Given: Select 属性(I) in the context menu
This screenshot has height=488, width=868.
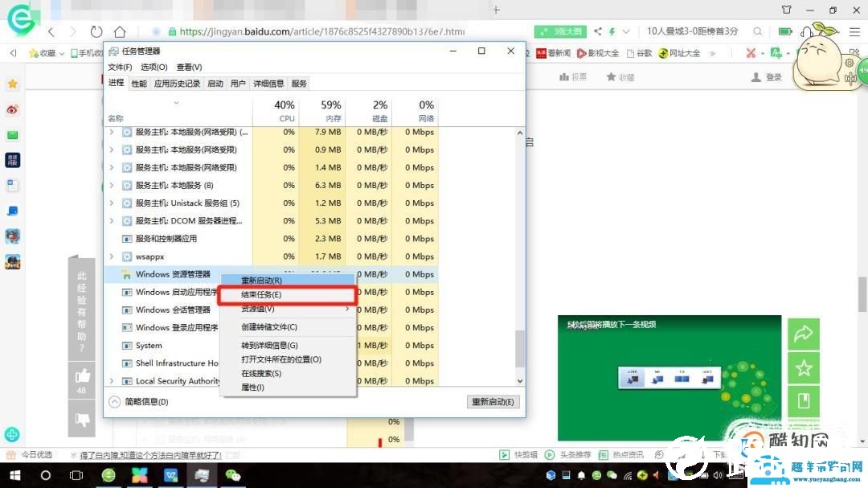Looking at the screenshot, I should (x=287, y=388).
